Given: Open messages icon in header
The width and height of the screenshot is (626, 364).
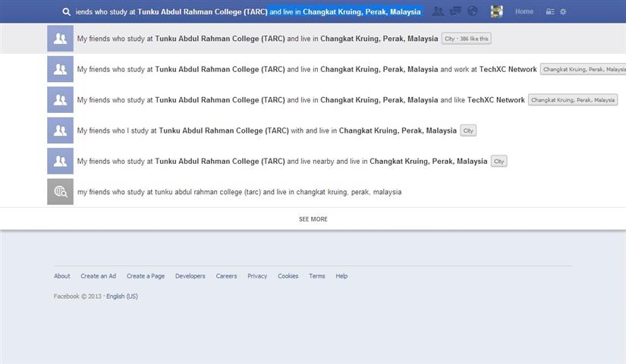Looking at the screenshot, I should click(x=455, y=11).
